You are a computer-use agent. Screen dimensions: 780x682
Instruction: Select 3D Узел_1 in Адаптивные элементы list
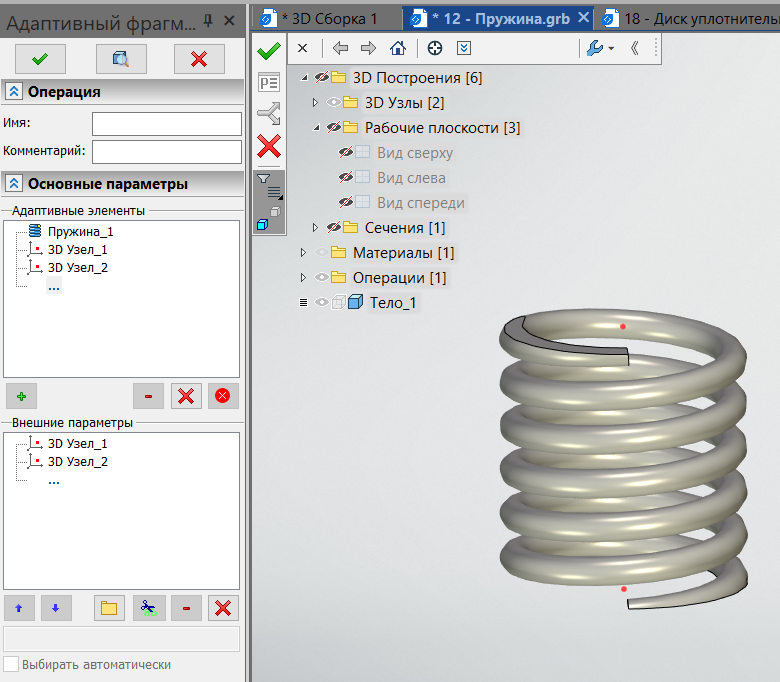(x=77, y=249)
